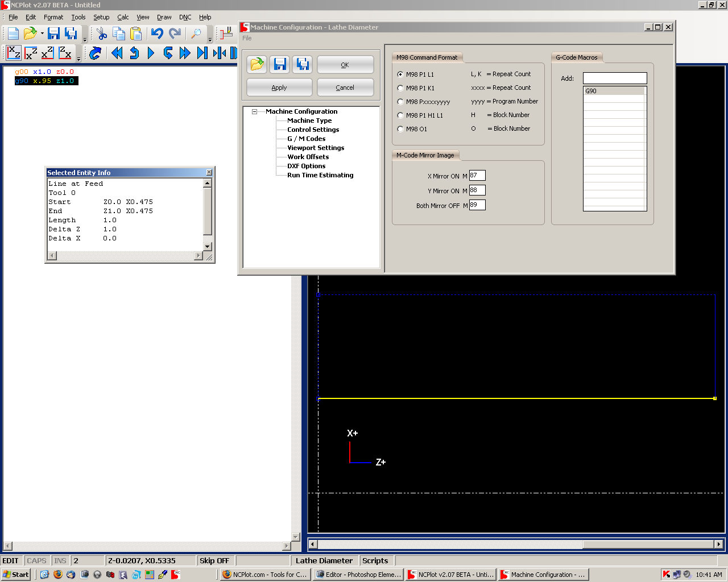Click the Both Mirror OFF M-code field
The width and height of the screenshot is (728, 582).
click(477, 205)
